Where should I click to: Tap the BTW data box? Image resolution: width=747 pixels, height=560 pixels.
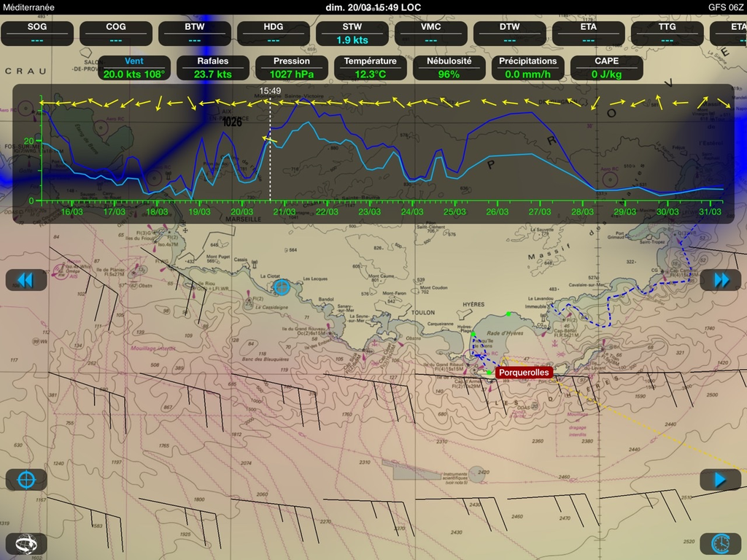(x=194, y=34)
